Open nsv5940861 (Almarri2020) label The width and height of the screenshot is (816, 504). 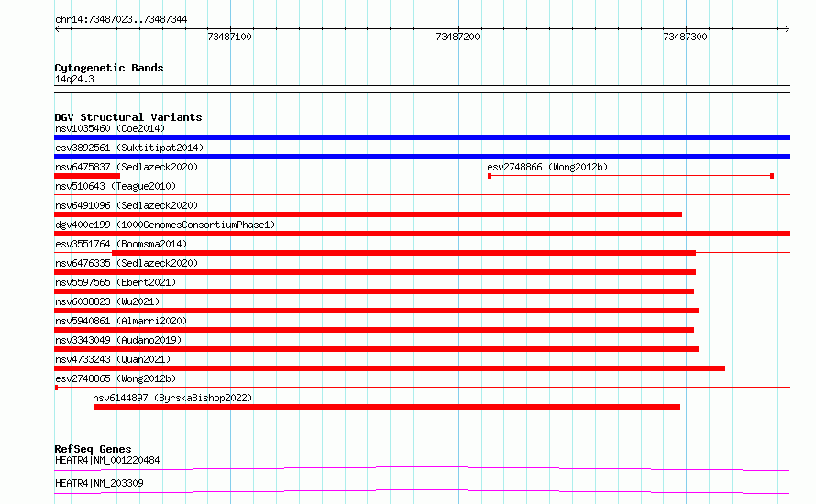[121, 321]
